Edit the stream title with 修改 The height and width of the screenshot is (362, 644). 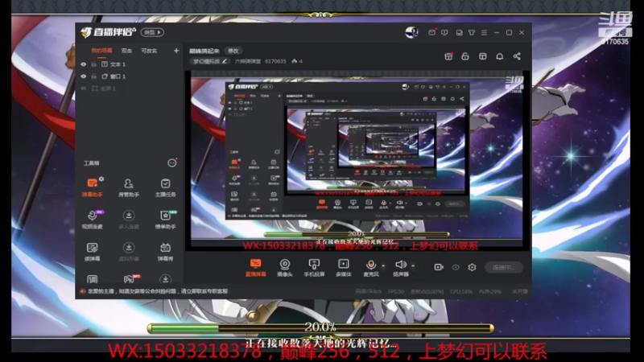pyautogui.click(x=233, y=51)
